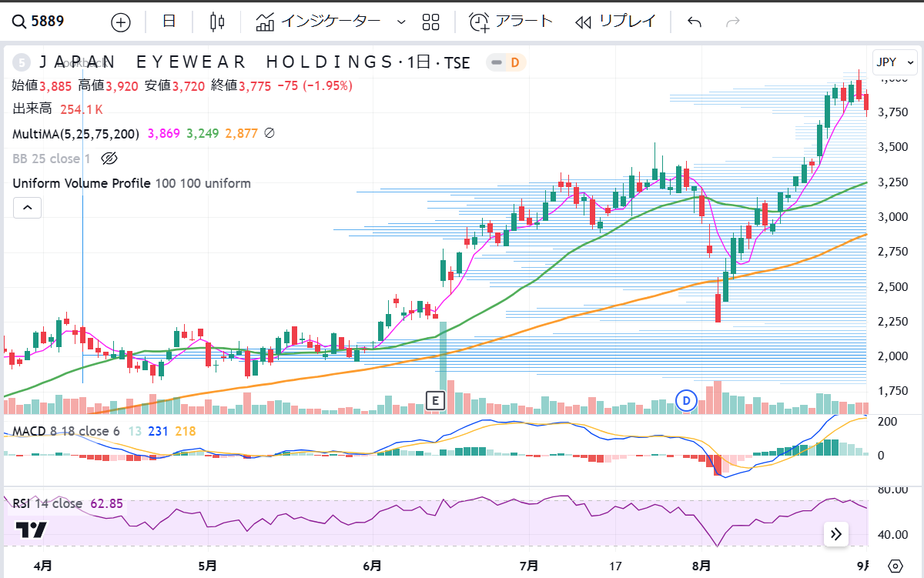Collapse the indicator legend list

coord(26,207)
